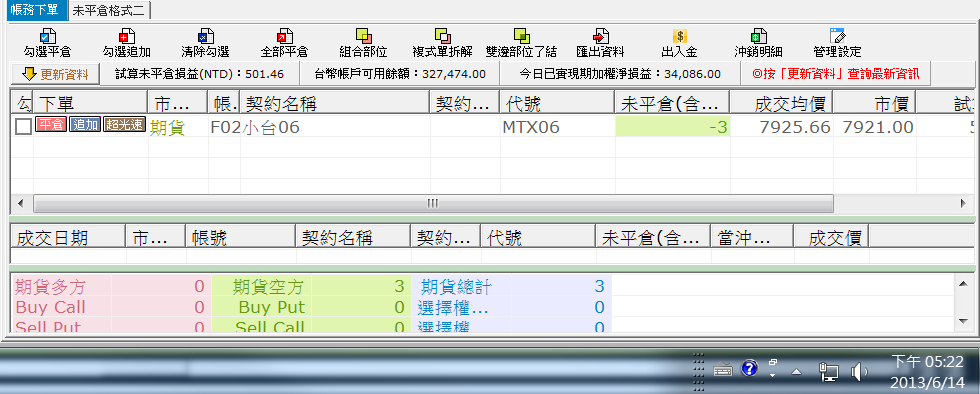Tick the checkbox for the 小台06 row
The image size is (980, 394).
click(x=23, y=127)
